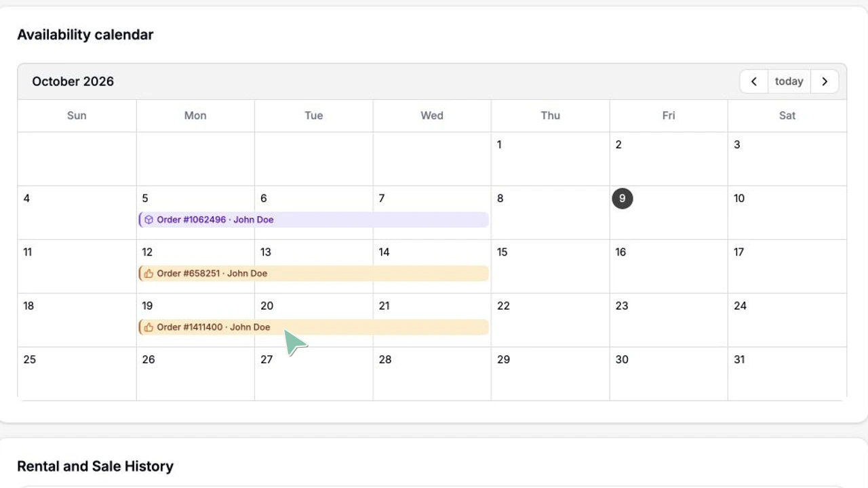868x488 pixels.
Task: Click the thumbs-up icon on Order #1411400
Action: 149,327
